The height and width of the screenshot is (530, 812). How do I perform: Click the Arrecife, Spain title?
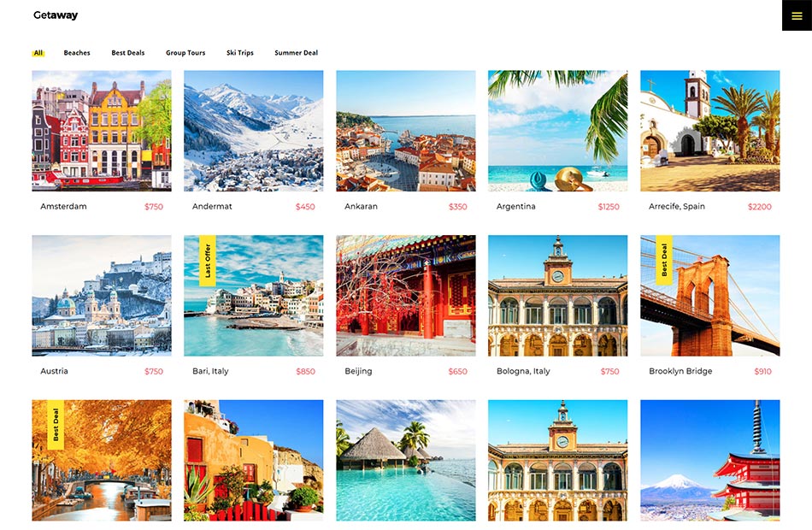tap(677, 207)
